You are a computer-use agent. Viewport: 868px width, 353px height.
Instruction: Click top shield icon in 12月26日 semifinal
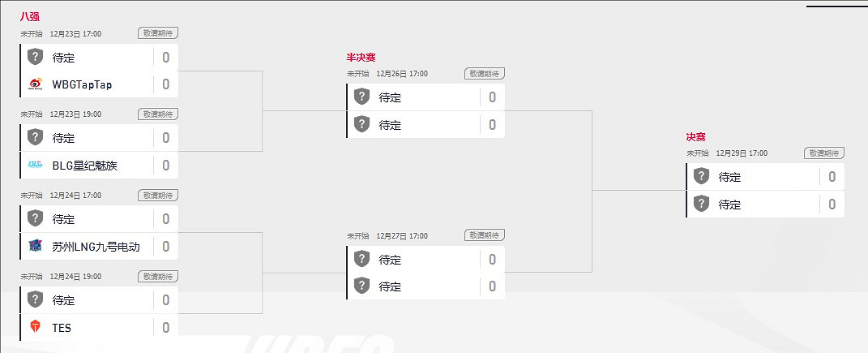362,97
